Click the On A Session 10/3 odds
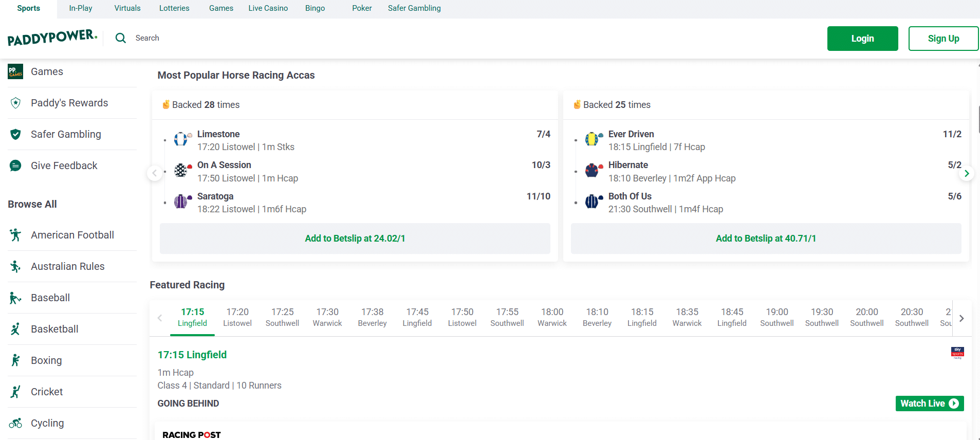 541,165
